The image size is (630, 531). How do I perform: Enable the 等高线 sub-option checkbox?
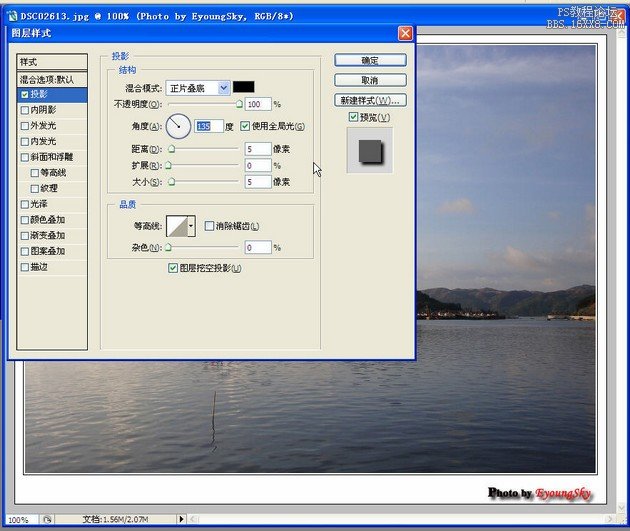click(x=35, y=173)
